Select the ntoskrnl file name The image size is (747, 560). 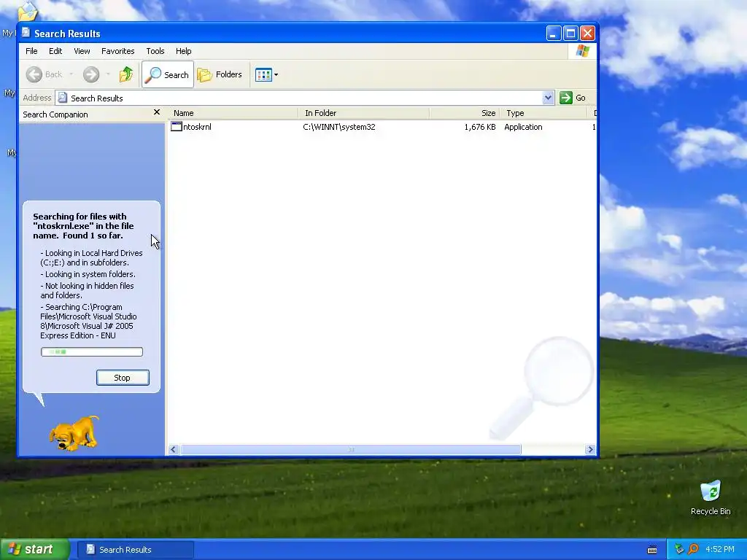197,127
